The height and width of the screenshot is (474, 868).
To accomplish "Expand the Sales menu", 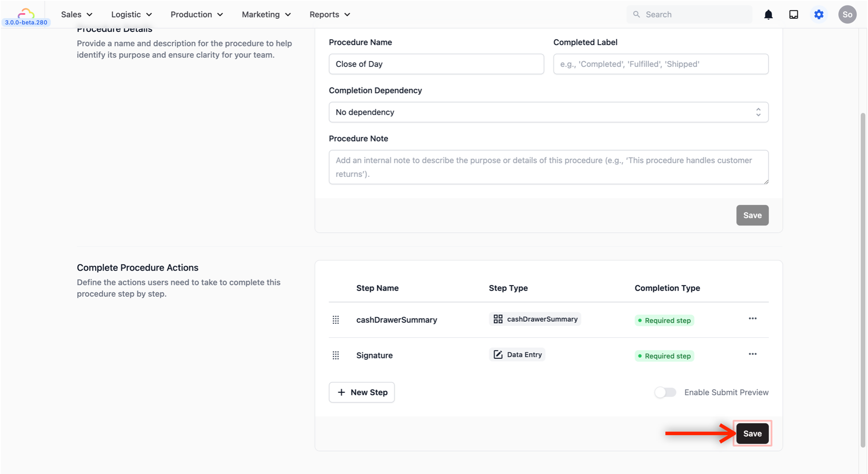I will [x=77, y=14].
